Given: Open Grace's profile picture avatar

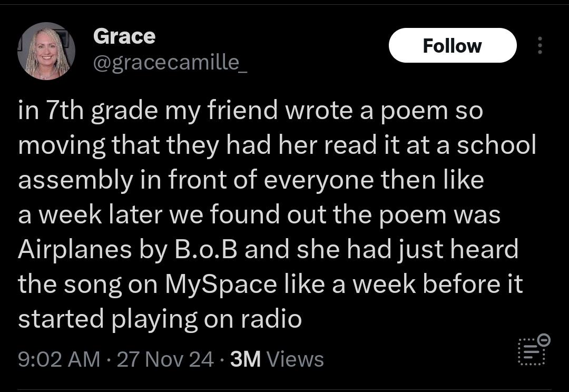Looking at the screenshot, I should [x=46, y=51].
